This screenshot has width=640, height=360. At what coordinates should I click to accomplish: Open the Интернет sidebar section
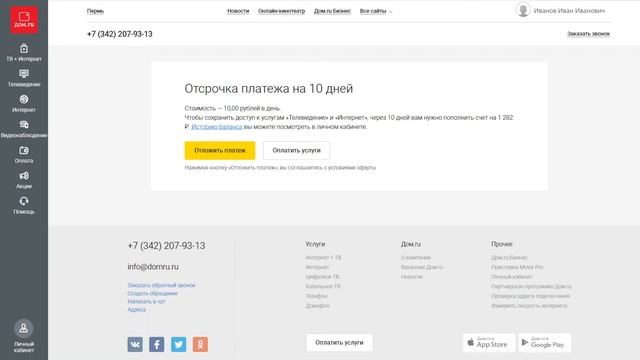(x=24, y=104)
